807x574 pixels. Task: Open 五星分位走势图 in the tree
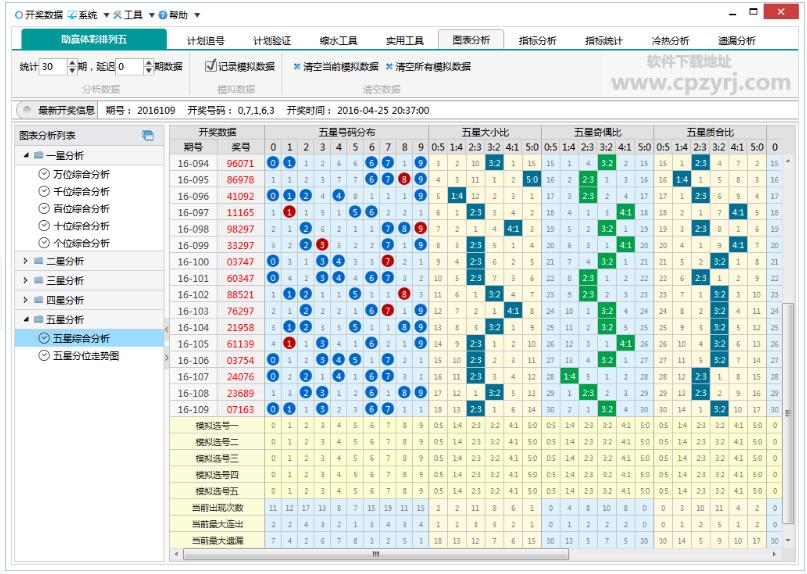click(x=86, y=356)
